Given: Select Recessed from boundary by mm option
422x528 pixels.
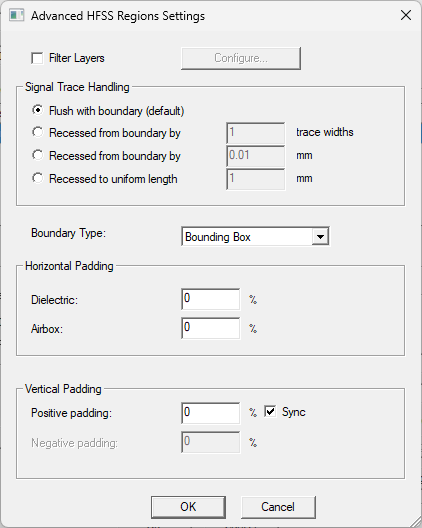Looking at the screenshot, I should point(37,155).
